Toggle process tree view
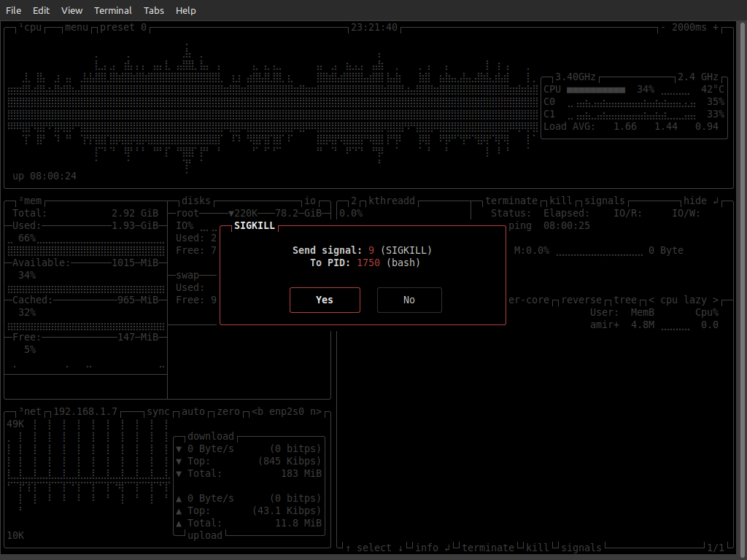Viewport: 747px width, 560px height. 625,300
